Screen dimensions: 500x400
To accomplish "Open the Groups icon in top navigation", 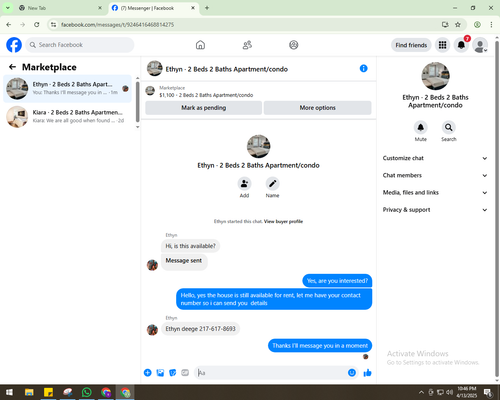I will point(294,45).
